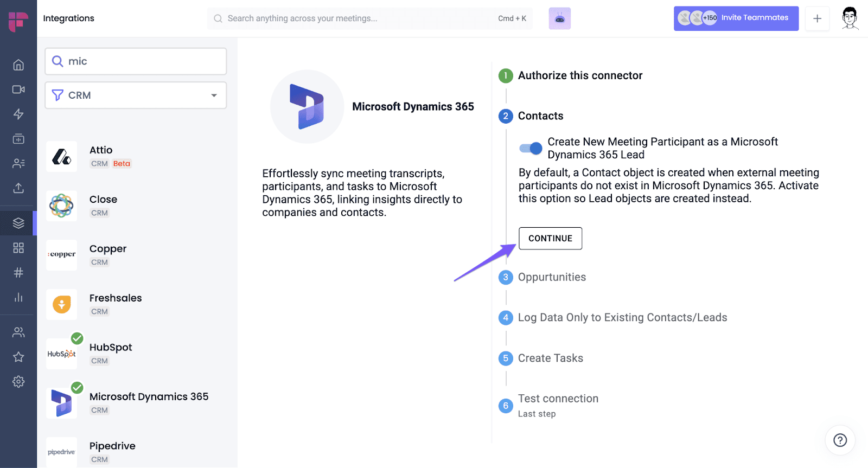Open the Home icon in sidebar
The image size is (868, 468).
18,65
